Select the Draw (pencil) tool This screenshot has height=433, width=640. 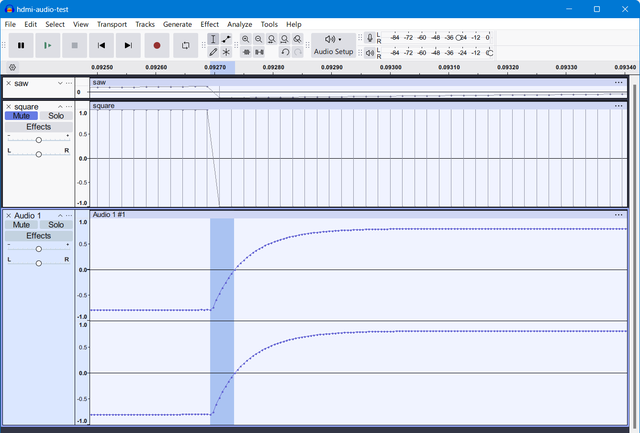point(213,52)
